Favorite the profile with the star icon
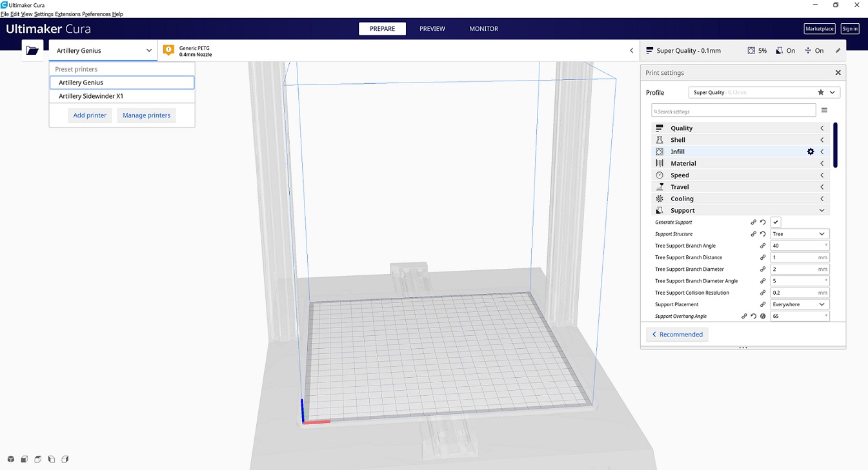 tap(821, 92)
